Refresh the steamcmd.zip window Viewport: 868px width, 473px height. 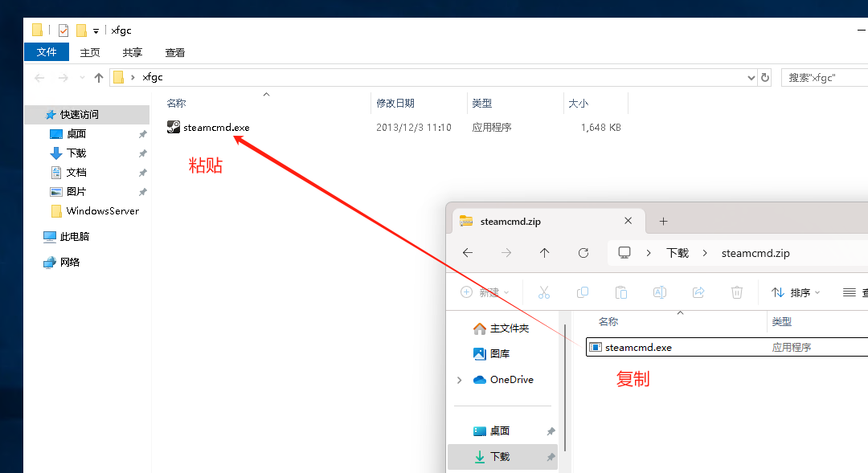pyautogui.click(x=583, y=253)
